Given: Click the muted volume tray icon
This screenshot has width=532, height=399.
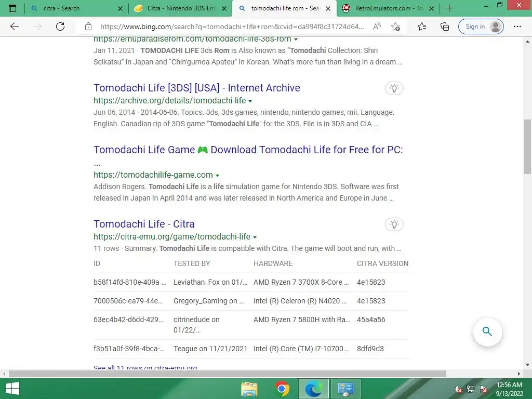Looking at the screenshot, I should 458,389.
